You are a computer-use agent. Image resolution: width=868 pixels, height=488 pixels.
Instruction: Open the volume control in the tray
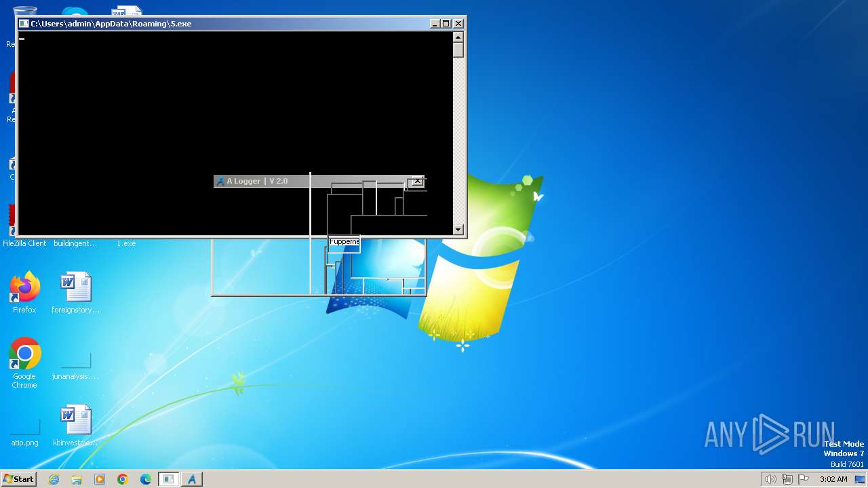click(x=770, y=479)
